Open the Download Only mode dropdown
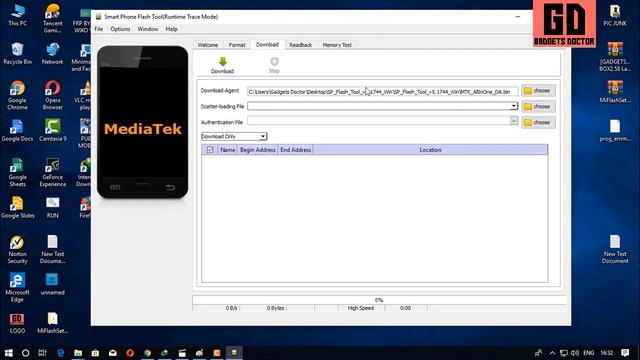 pyautogui.click(x=234, y=136)
